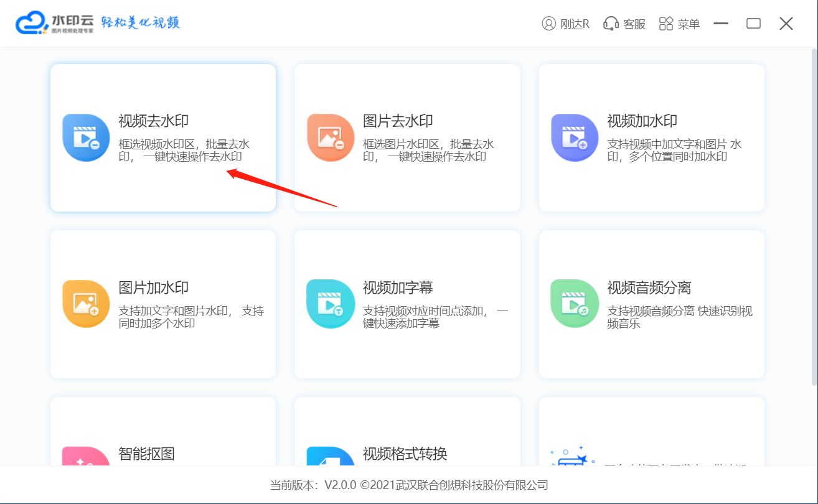The image size is (818, 504).
Task: Open account name 刚达R
Action: (575, 24)
